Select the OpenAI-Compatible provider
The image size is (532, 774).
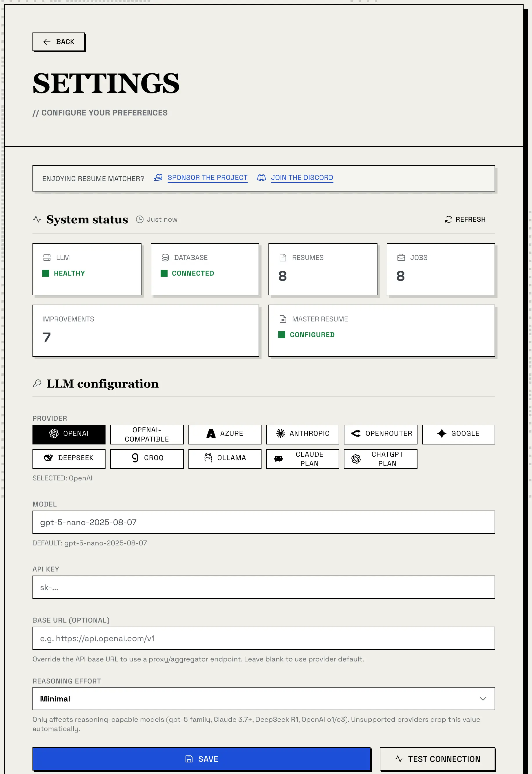click(147, 435)
